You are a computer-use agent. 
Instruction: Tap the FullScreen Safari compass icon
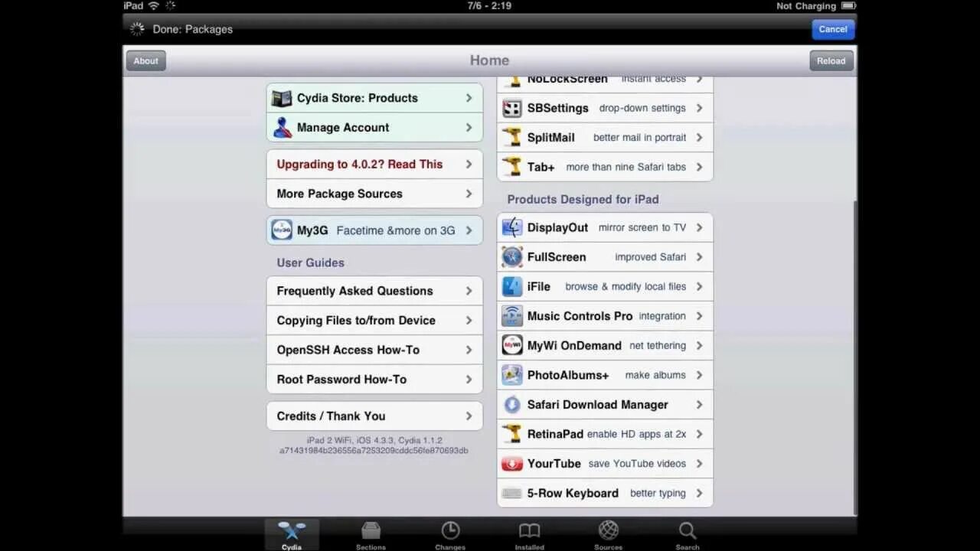(512, 257)
